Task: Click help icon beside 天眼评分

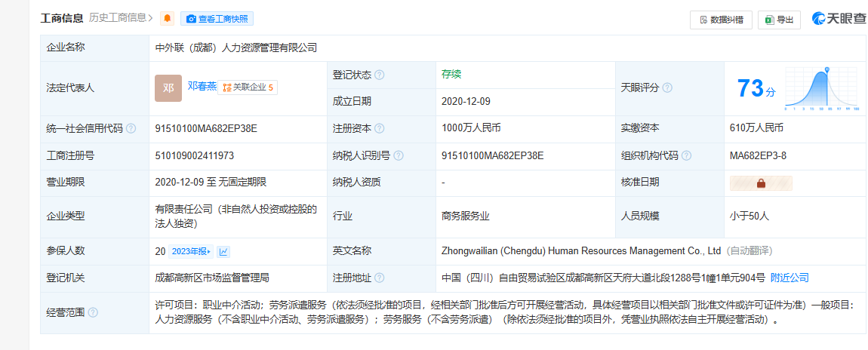Action: pos(668,88)
